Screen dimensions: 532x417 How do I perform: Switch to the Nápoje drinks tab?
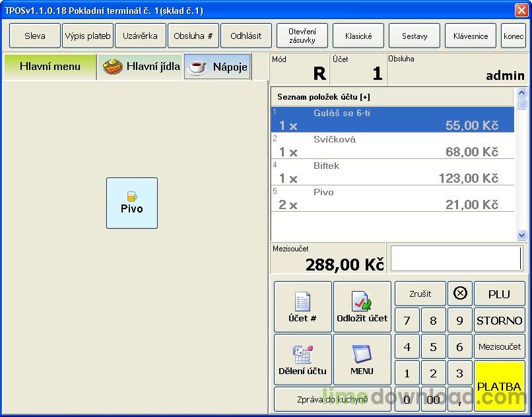click(218, 67)
